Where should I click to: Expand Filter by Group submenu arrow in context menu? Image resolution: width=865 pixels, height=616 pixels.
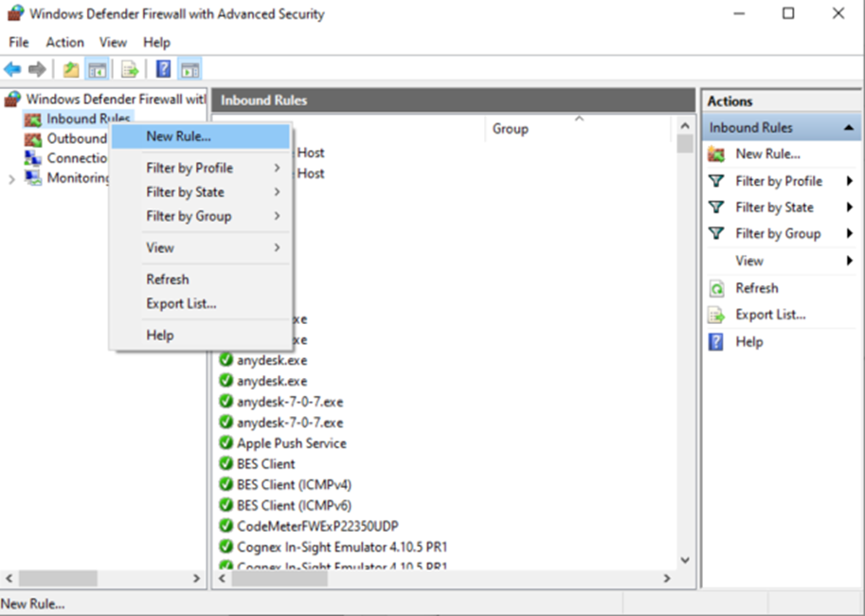[277, 216]
